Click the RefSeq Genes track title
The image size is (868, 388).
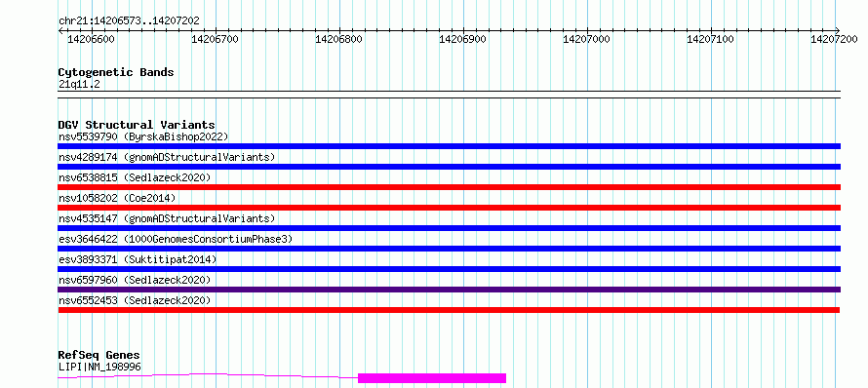point(99,356)
